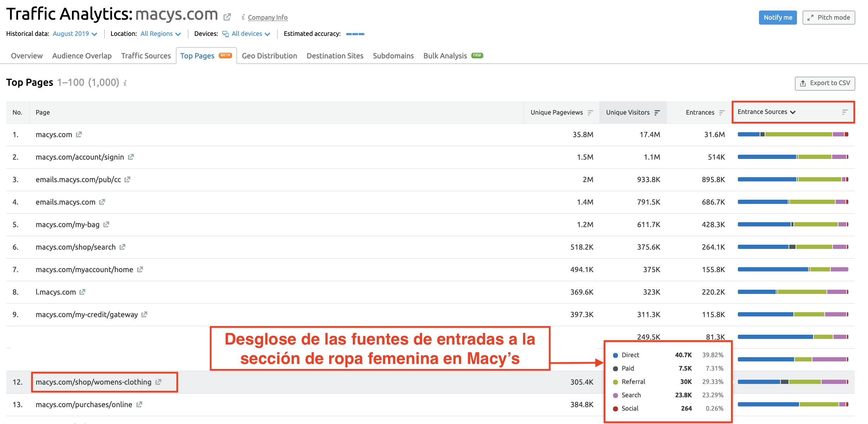This screenshot has height=424, width=868.
Task: Enable Pitch mode
Action: point(829,18)
